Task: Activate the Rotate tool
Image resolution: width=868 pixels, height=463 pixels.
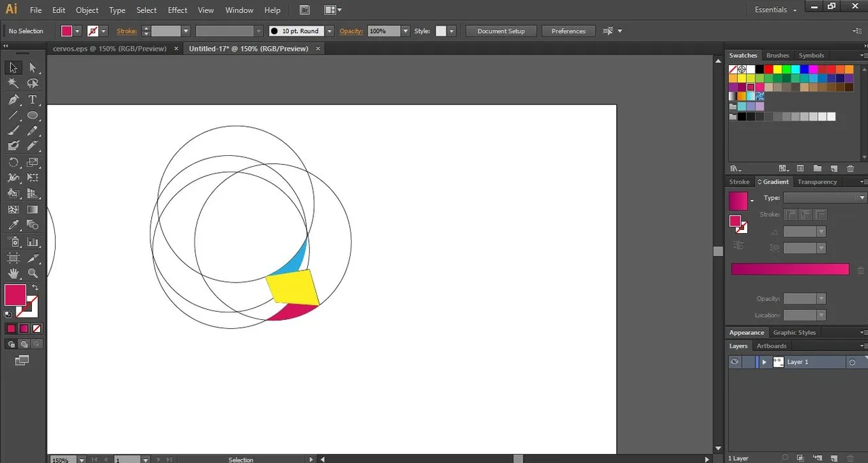Action: 13,162
